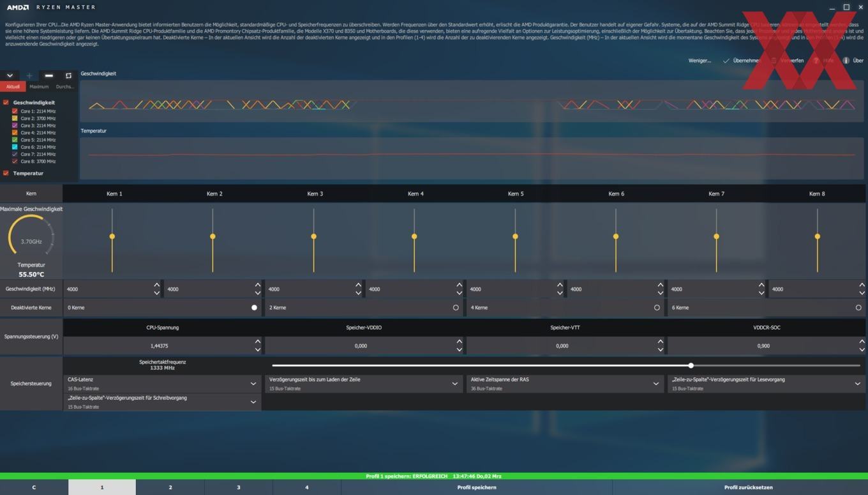Click the Kern 8 speed slider handle
Screen dimensions: 868x495
pyautogui.click(x=818, y=236)
